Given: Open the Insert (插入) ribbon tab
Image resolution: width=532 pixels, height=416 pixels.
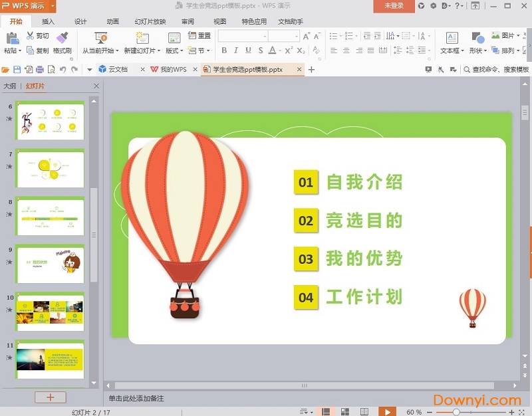Looking at the screenshot, I should coord(48,21).
